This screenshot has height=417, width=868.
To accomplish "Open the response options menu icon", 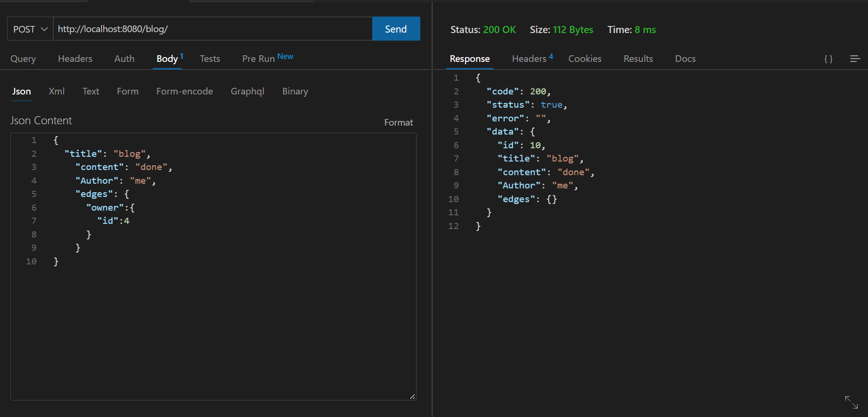I will tap(855, 59).
